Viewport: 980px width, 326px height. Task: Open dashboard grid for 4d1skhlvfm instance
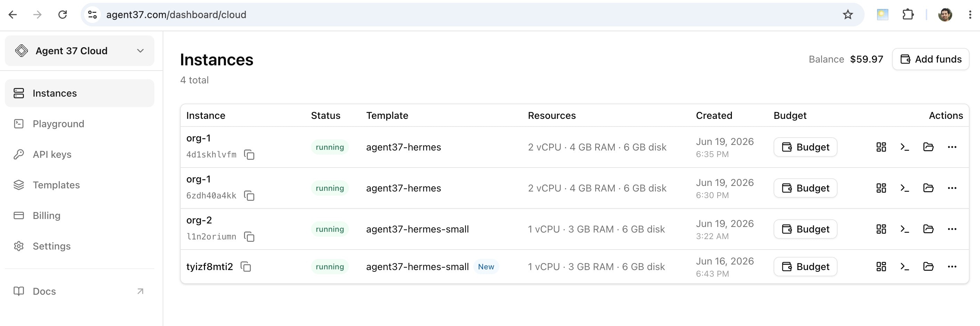tap(881, 147)
